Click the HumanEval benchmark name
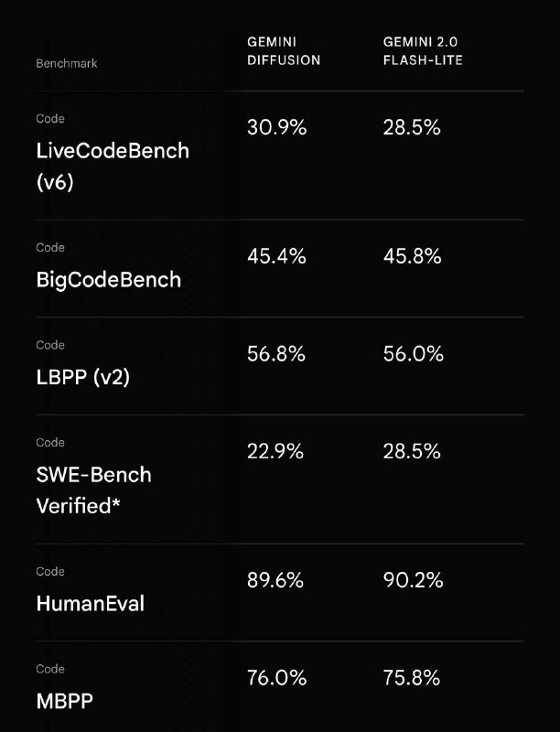 (x=90, y=603)
